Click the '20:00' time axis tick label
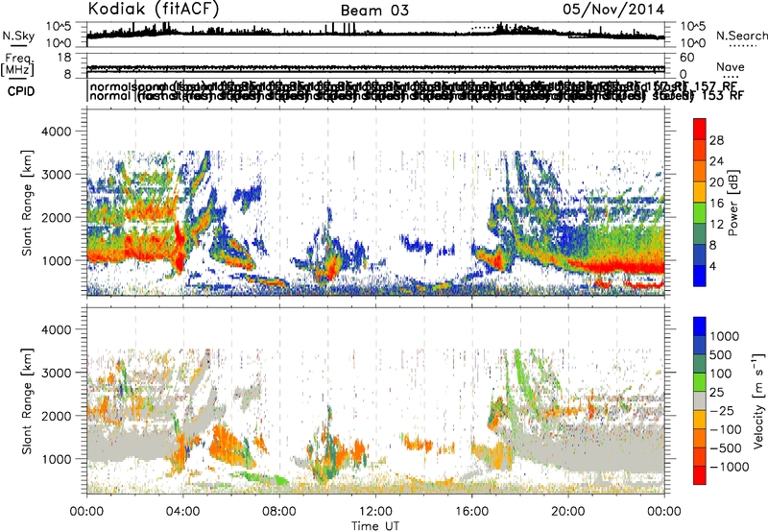Image resolution: width=768 pixels, height=532 pixels. 568,512
